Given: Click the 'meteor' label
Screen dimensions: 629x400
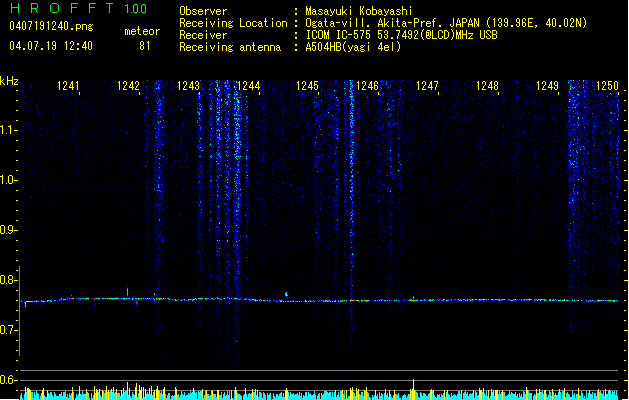Looking at the screenshot, I should tap(142, 31).
